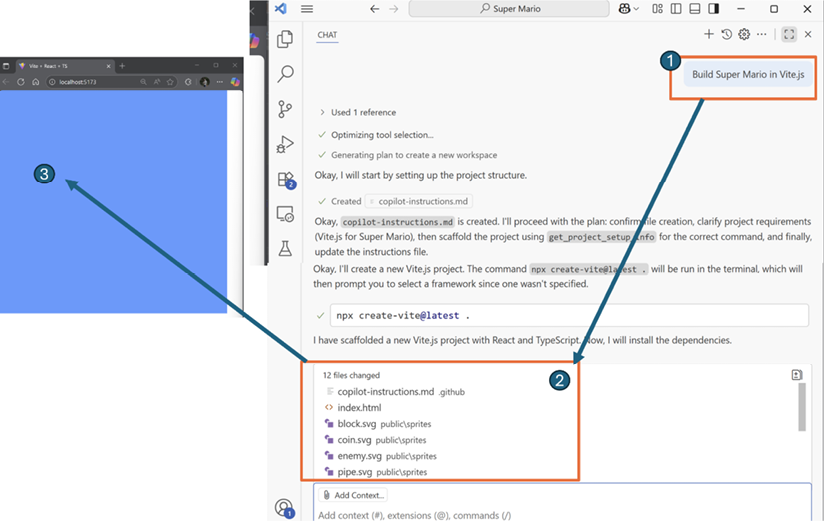
Task: Open the Run and Debug view
Action: click(x=285, y=144)
